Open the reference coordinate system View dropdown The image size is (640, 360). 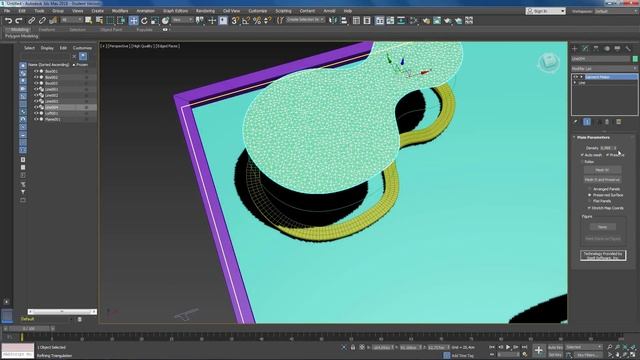coord(182,20)
